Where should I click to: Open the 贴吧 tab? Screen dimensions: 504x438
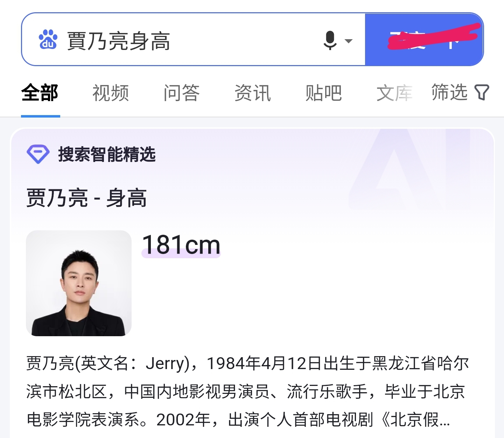323,92
